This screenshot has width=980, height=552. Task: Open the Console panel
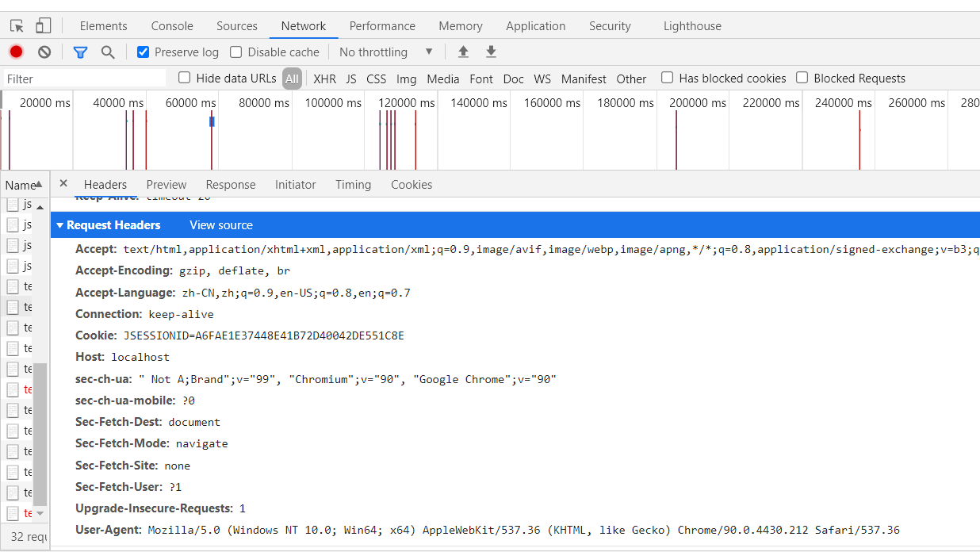172,26
